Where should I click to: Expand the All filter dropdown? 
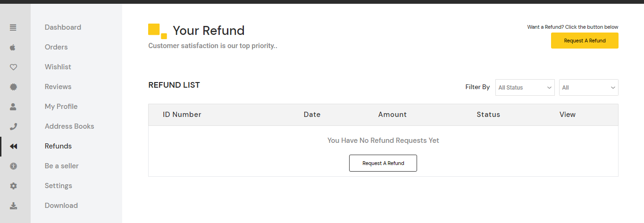tap(589, 88)
